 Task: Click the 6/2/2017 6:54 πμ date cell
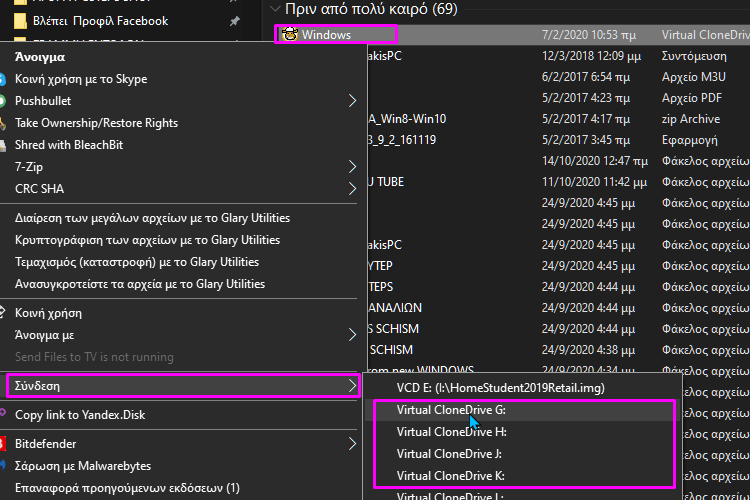[x=585, y=77]
